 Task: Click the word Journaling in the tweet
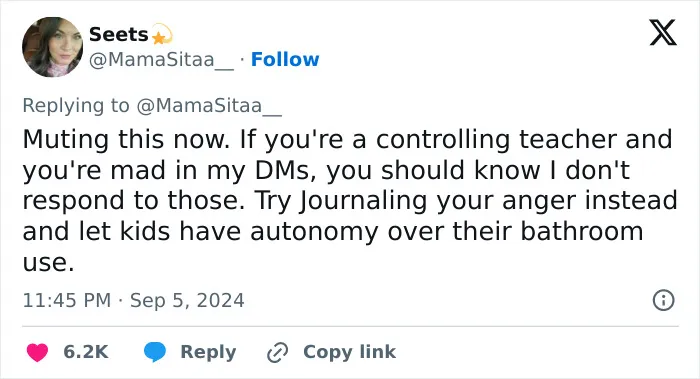click(x=363, y=201)
